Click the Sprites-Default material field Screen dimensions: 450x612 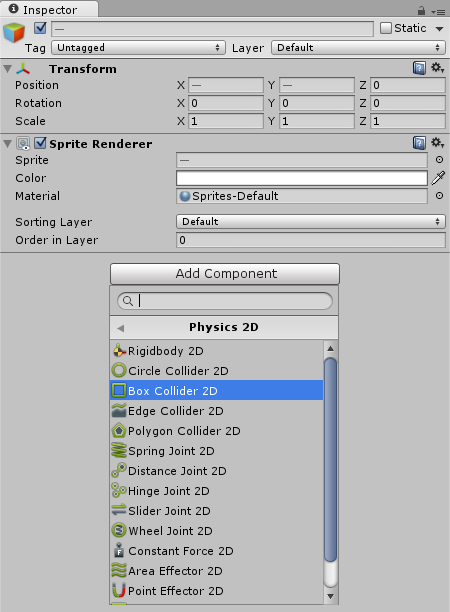[302, 196]
